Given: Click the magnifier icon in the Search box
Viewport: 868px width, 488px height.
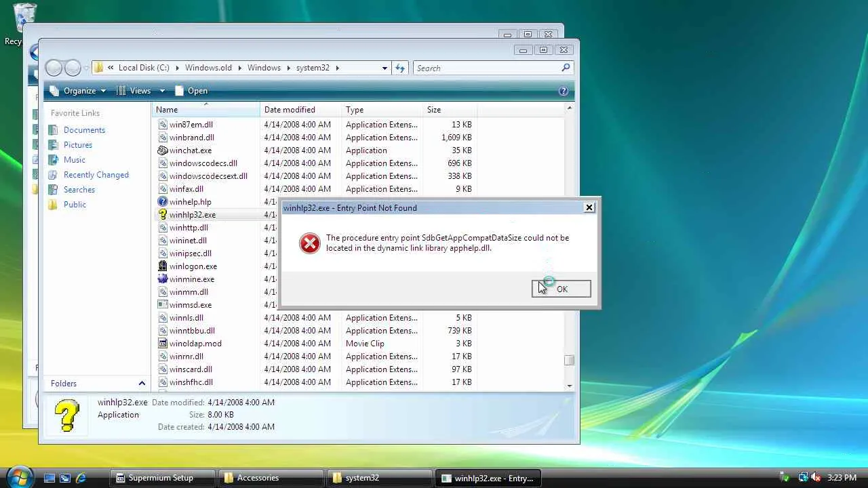Looking at the screenshot, I should tap(566, 68).
